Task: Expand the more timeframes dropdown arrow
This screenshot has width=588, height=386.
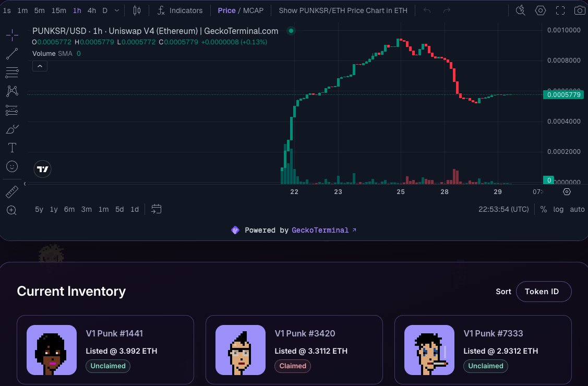Action: 117,10
